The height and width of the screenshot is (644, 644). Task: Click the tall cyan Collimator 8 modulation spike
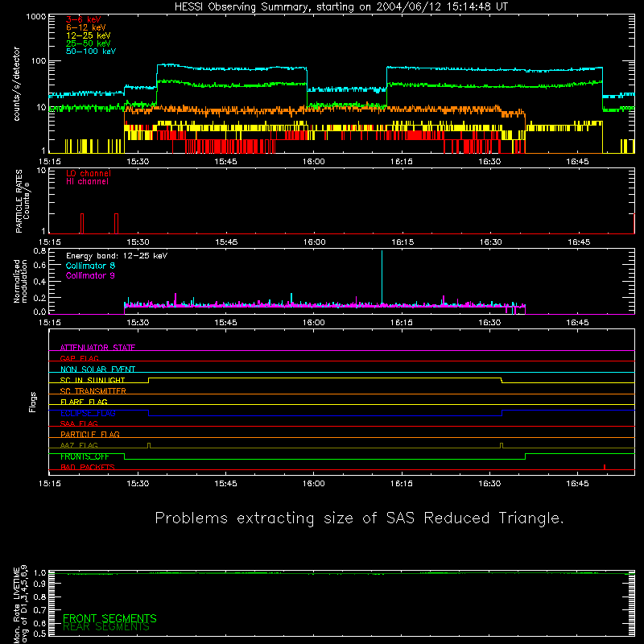point(382,277)
